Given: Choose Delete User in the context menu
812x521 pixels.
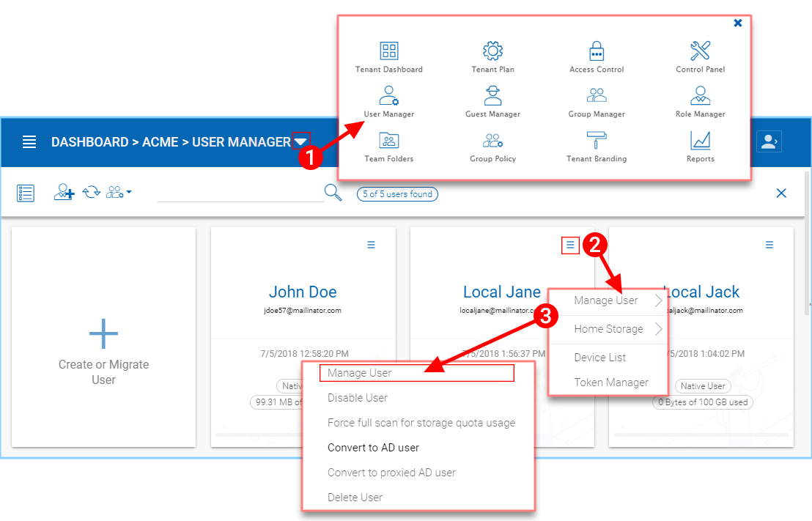Looking at the screenshot, I should click(x=355, y=497).
